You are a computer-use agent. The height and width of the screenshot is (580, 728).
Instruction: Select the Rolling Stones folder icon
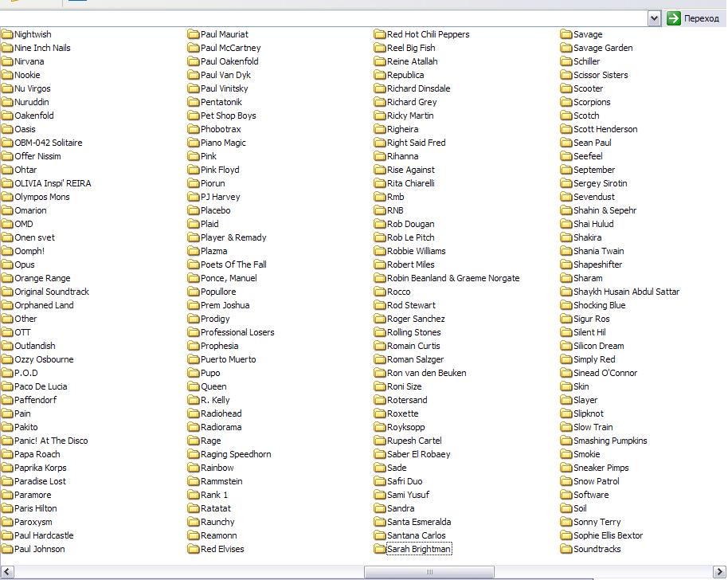coord(380,332)
